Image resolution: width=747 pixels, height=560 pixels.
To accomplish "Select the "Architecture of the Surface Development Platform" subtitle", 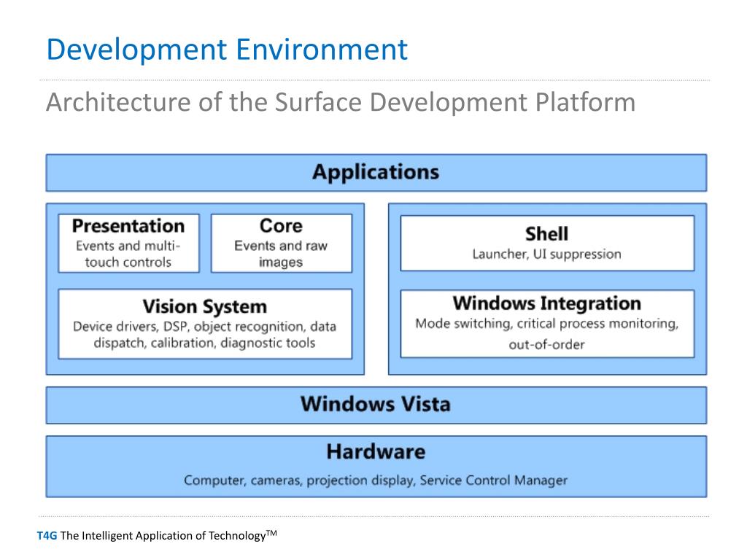I will pyautogui.click(x=341, y=102).
